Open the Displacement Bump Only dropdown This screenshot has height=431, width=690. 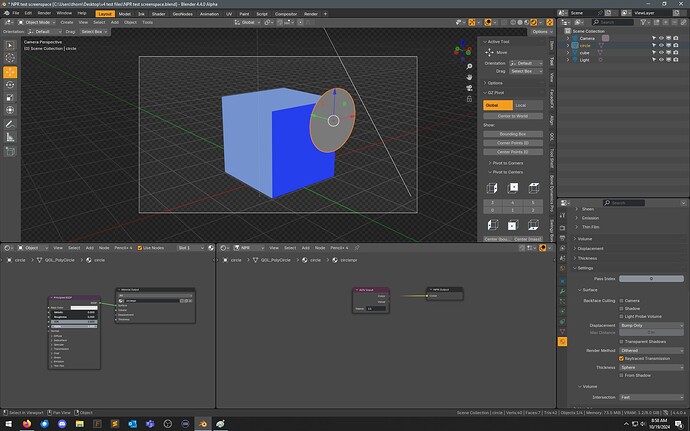651,325
